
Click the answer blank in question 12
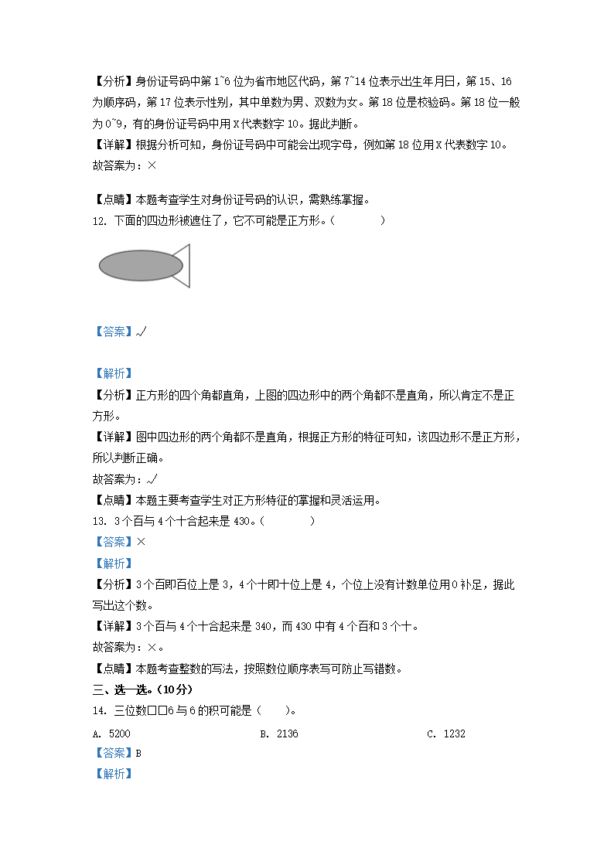pyautogui.click(x=358, y=221)
